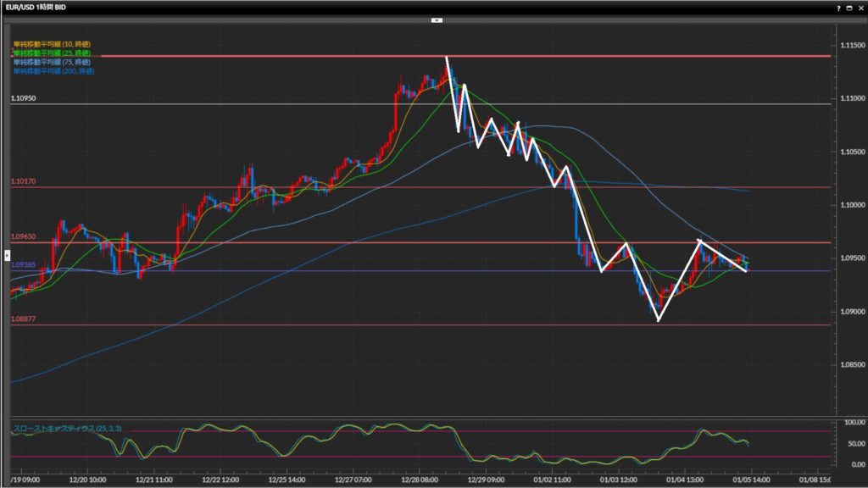
Task: Select the 1.09650 resistance line label
Action: [x=23, y=237]
